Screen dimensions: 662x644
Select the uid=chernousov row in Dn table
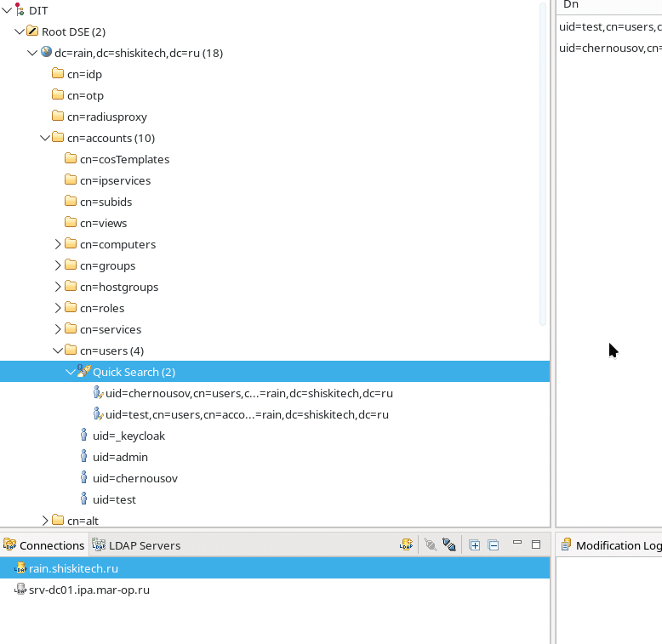pyautogui.click(x=608, y=48)
